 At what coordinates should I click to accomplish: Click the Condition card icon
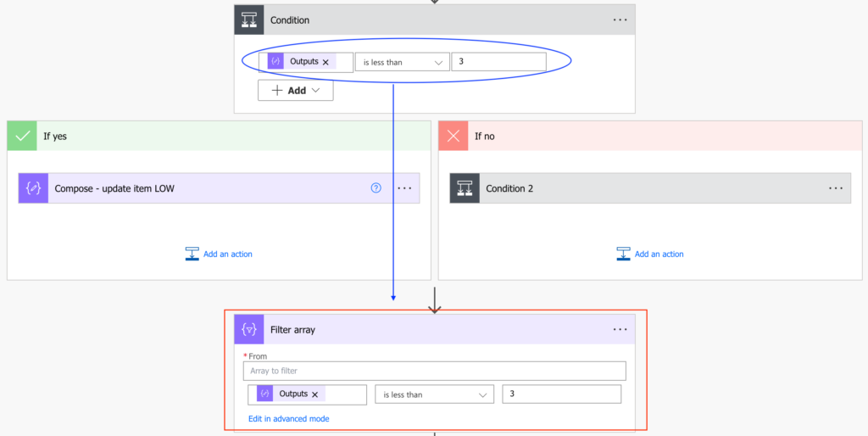pyautogui.click(x=249, y=20)
